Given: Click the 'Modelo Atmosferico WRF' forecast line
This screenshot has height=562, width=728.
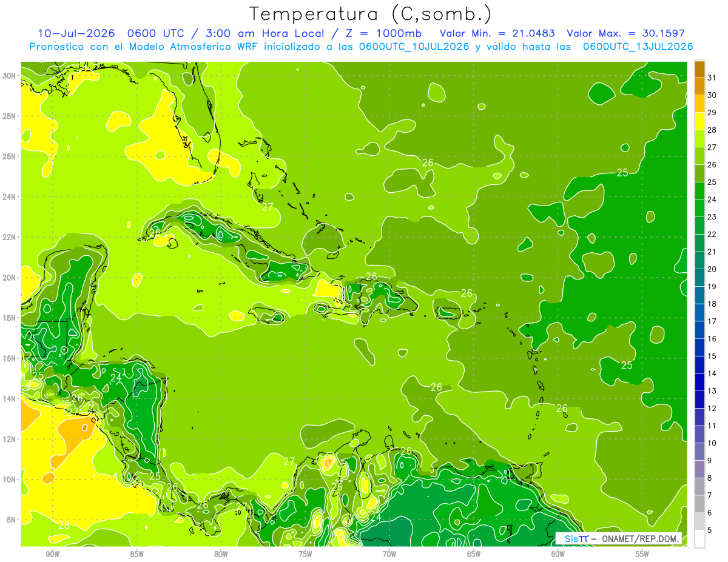Looking at the screenshot, I should coord(361,46).
